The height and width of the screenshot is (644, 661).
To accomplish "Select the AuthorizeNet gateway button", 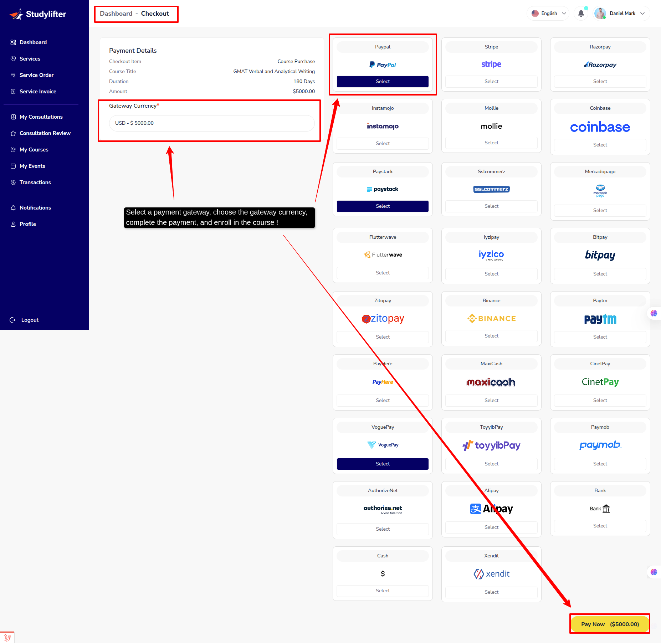I will pyautogui.click(x=383, y=529).
